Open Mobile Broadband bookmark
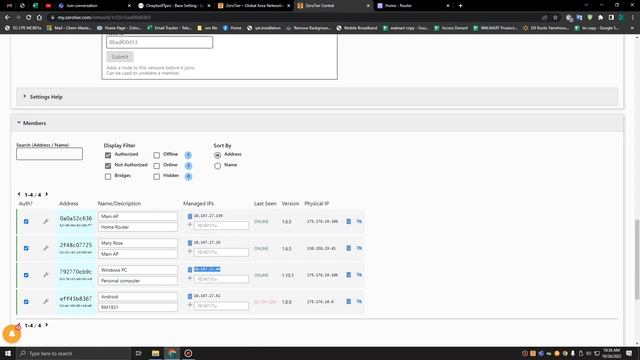Viewport: 640px width, 360px height. click(357, 28)
